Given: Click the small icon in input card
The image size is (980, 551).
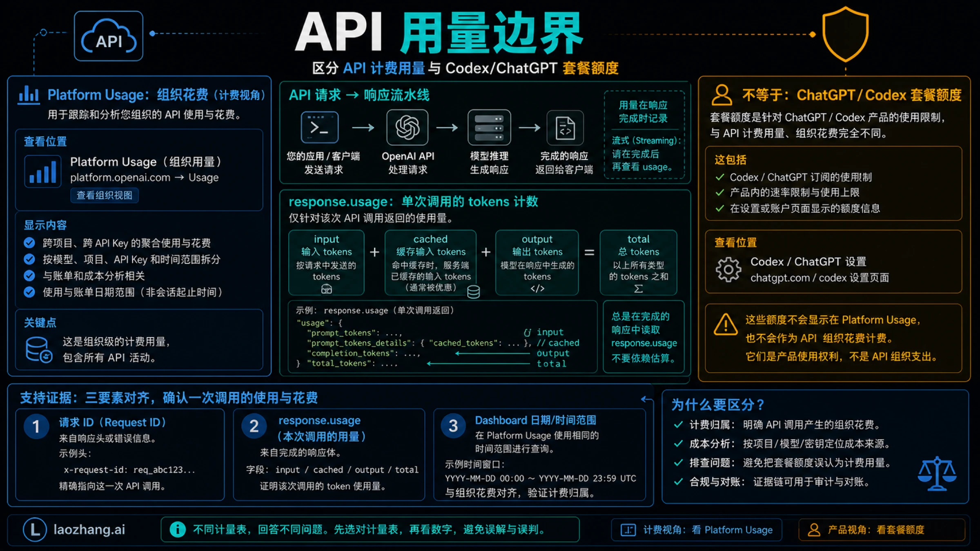Looking at the screenshot, I should point(326,289).
